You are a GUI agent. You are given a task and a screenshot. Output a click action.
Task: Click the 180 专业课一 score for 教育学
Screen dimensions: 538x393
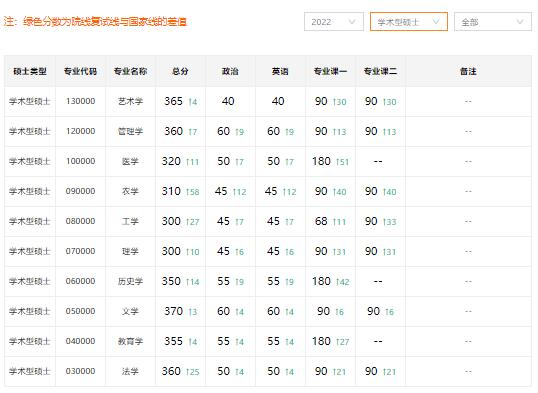coord(321,341)
